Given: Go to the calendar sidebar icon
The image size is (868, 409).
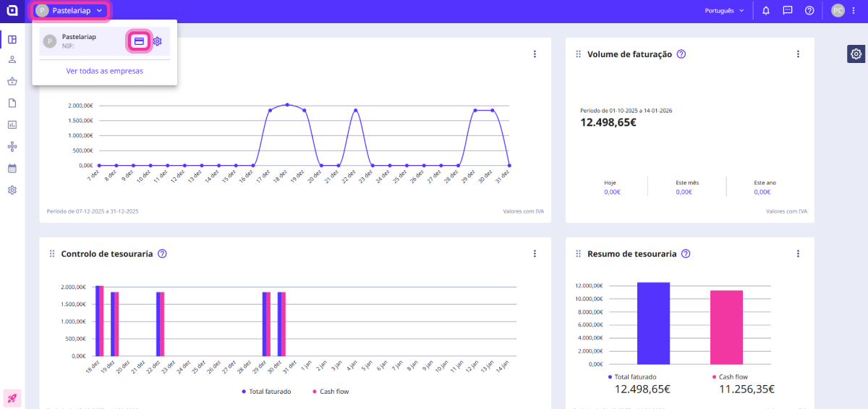Looking at the screenshot, I should 12,168.
